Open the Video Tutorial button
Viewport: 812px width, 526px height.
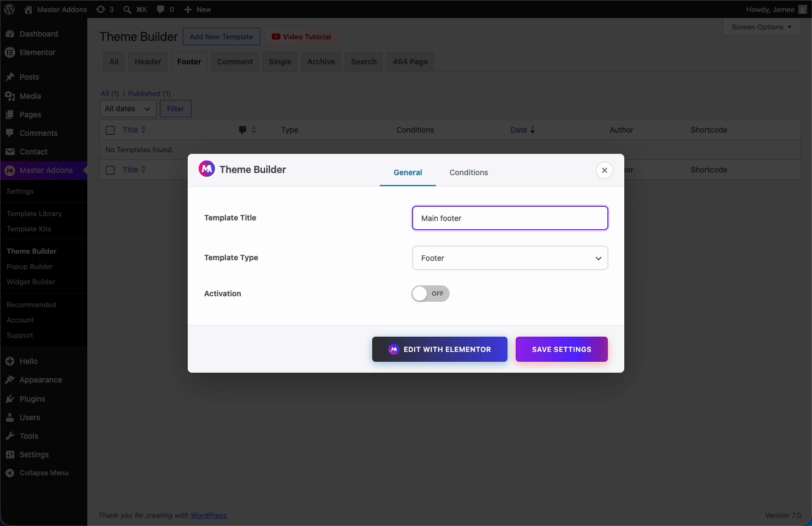tap(301, 37)
